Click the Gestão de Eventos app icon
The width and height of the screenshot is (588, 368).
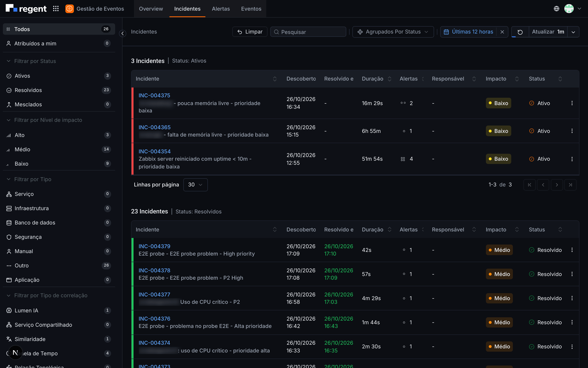coord(69,9)
